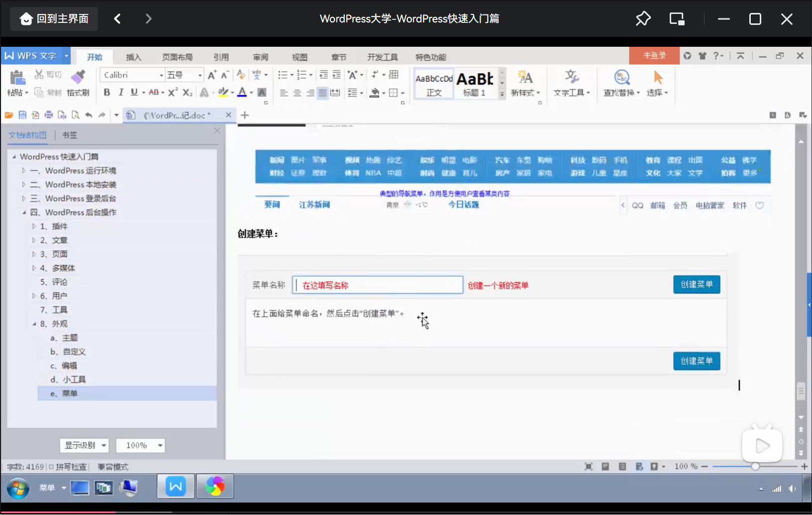Open the skin shirt icon in title bar
The height and width of the screenshot is (515, 812).
[703, 56]
